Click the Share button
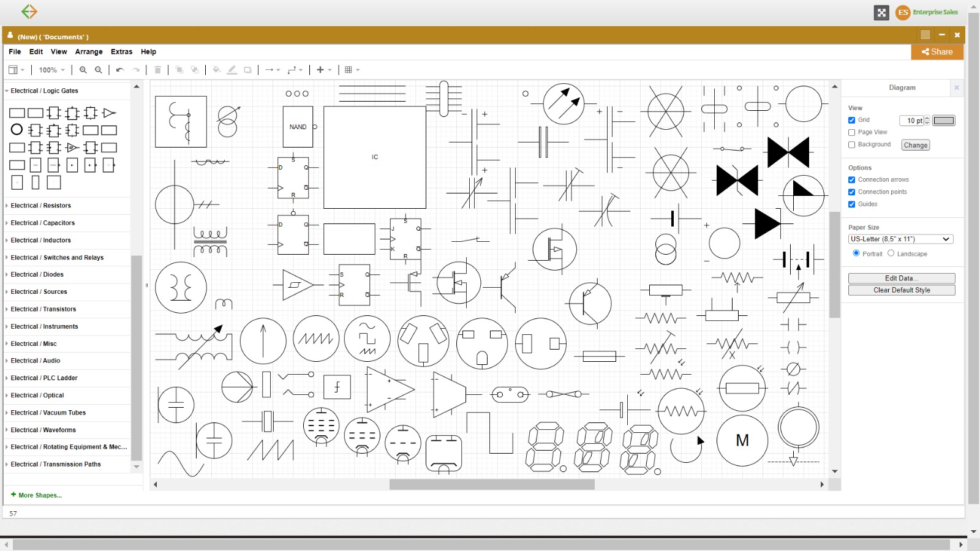980x551 pixels. point(937,52)
